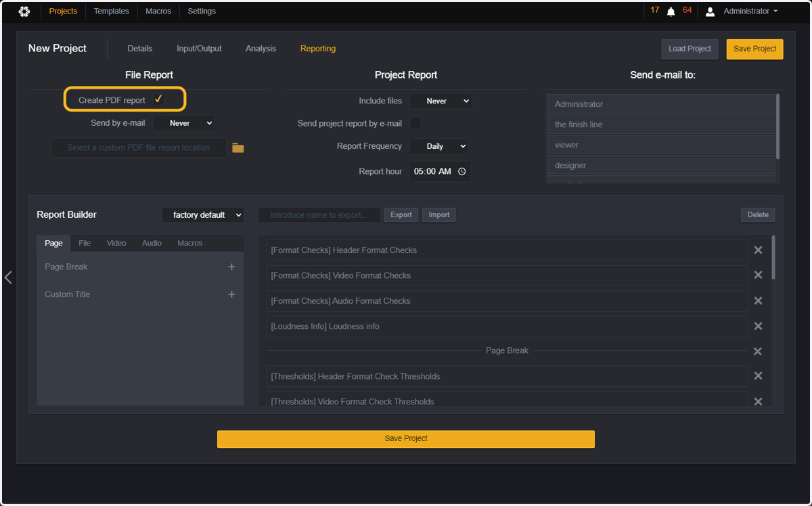Browse for custom PDF report location folder
This screenshot has height=506, width=812.
pyautogui.click(x=238, y=147)
